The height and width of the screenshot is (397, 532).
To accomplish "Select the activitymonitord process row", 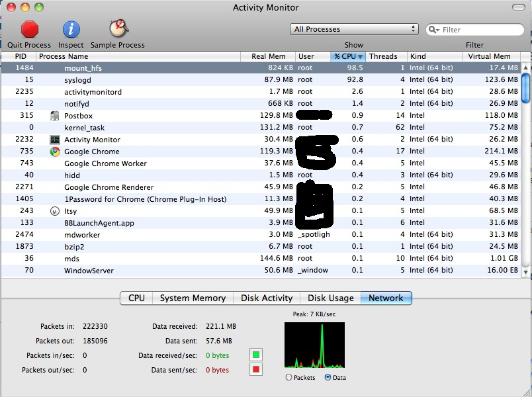I will click(x=261, y=91).
